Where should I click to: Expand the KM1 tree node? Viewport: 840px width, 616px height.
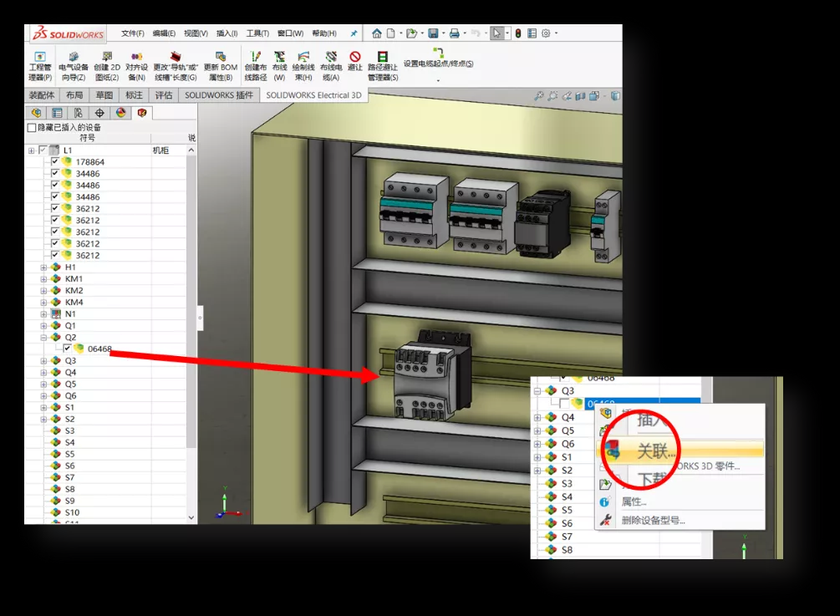43,279
